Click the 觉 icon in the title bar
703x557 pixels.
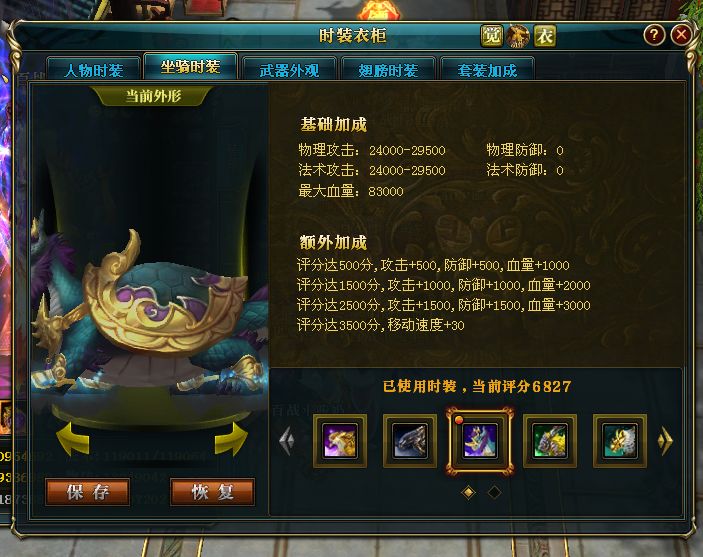click(x=492, y=35)
